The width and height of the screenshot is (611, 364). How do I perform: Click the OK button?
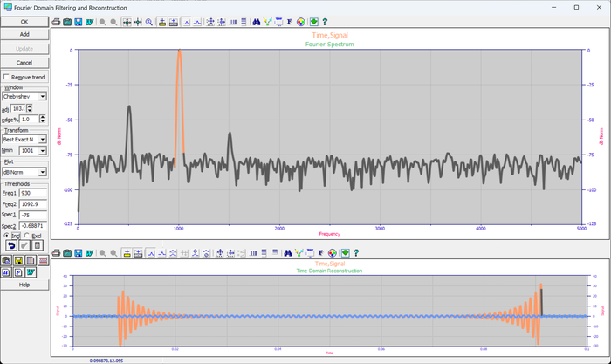(x=24, y=22)
